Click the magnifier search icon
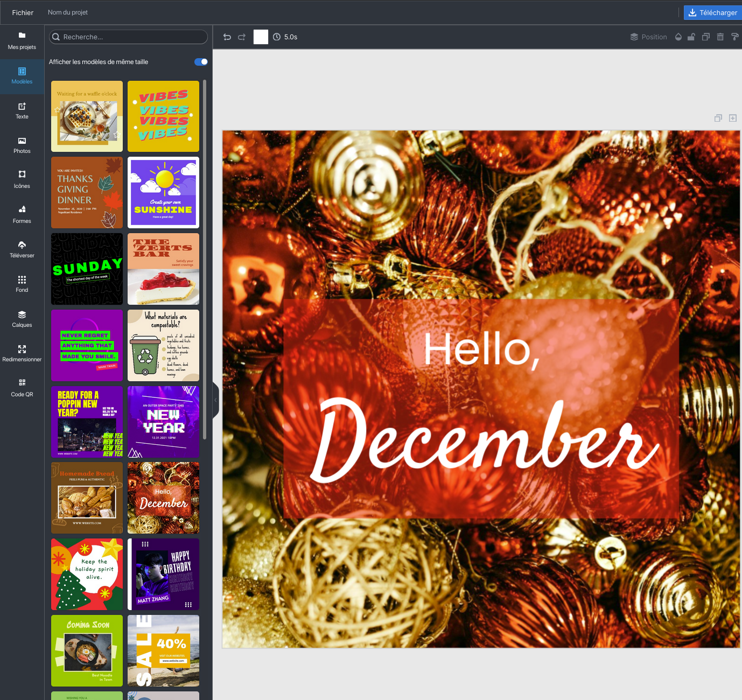The width and height of the screenshot is (742, 700). pos(56,37)
